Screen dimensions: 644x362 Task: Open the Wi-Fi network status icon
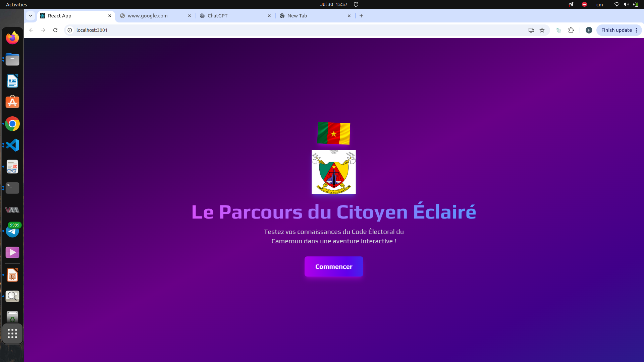pos(616,4)
